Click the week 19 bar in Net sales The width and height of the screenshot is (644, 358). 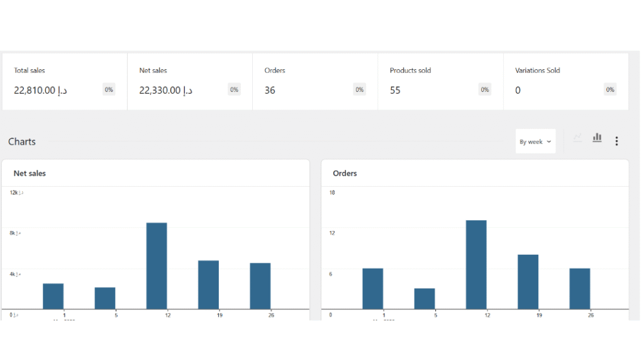pyautogui.click(x=208, y=284)
